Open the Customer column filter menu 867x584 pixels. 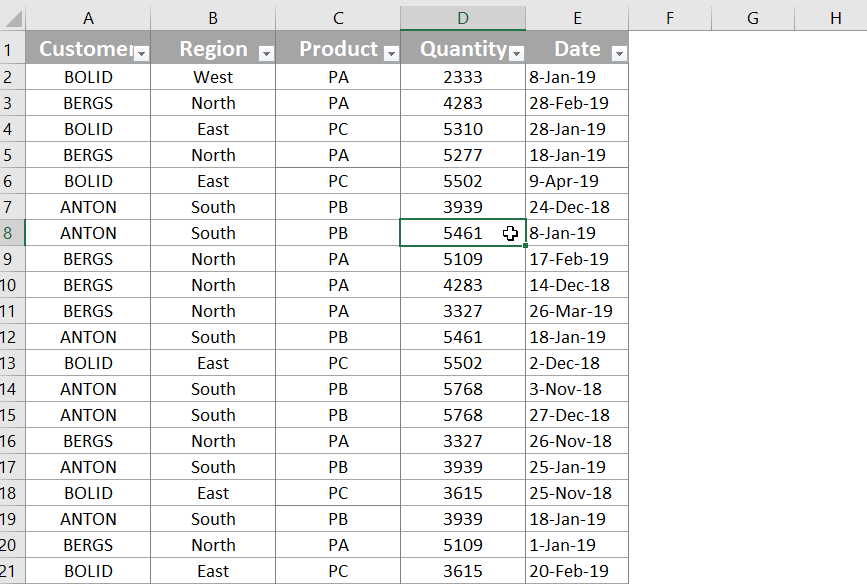tap(141, 53)
